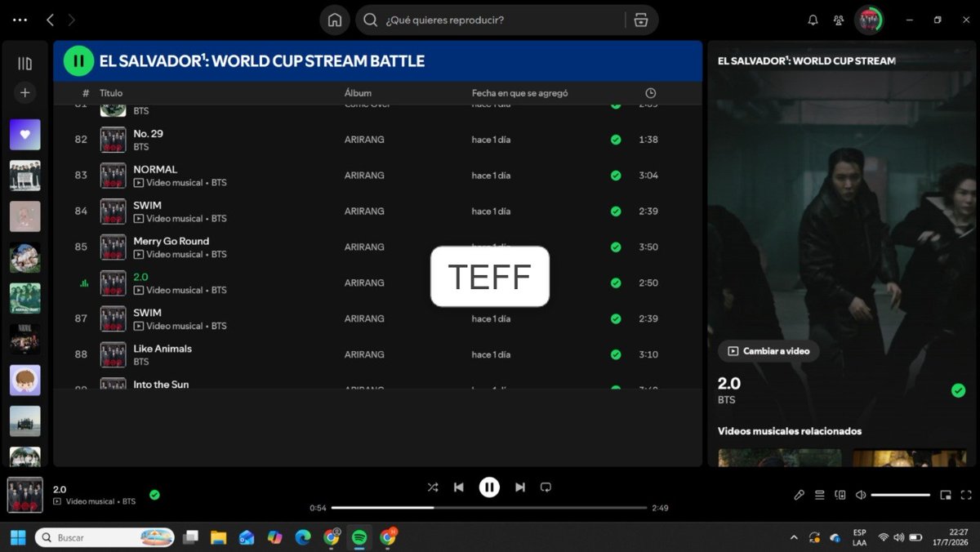Viewport: 980px width, 552px height.
Task: Seek on the playback progress bar
Action: (489, 507)
